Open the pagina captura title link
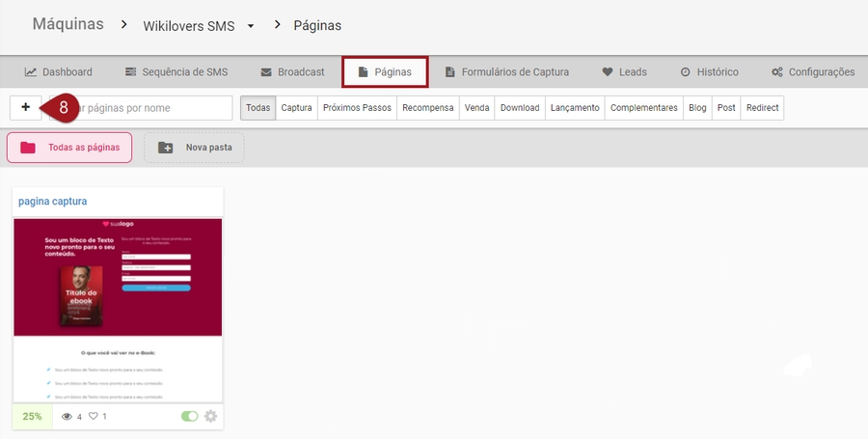Viewport: 868px width, 439px height. pos(53,202)
